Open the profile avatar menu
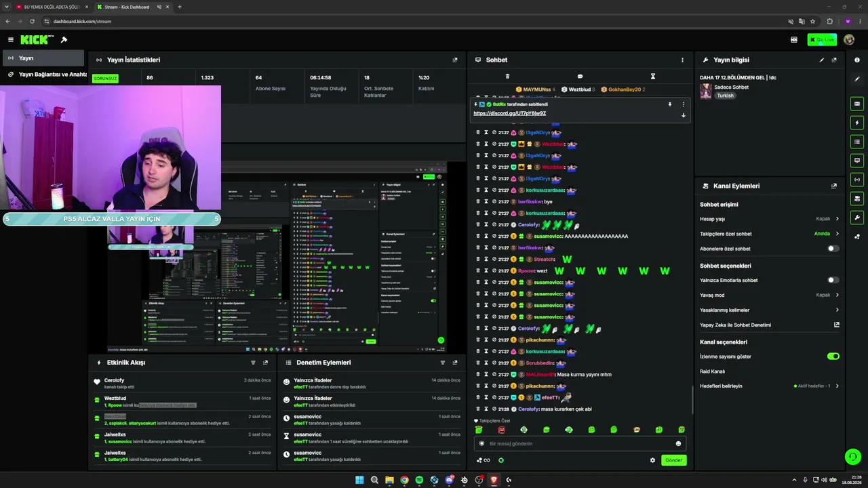 pyautogui.click(x=849, y=40)
